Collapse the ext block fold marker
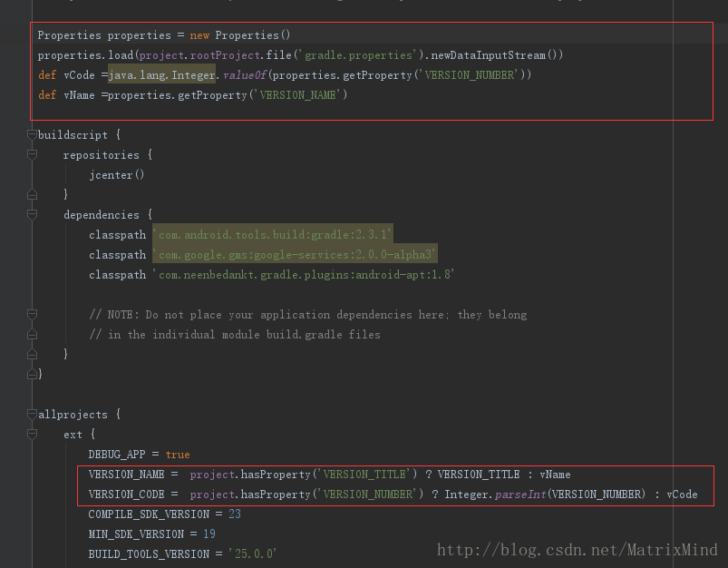 point(32,435)
